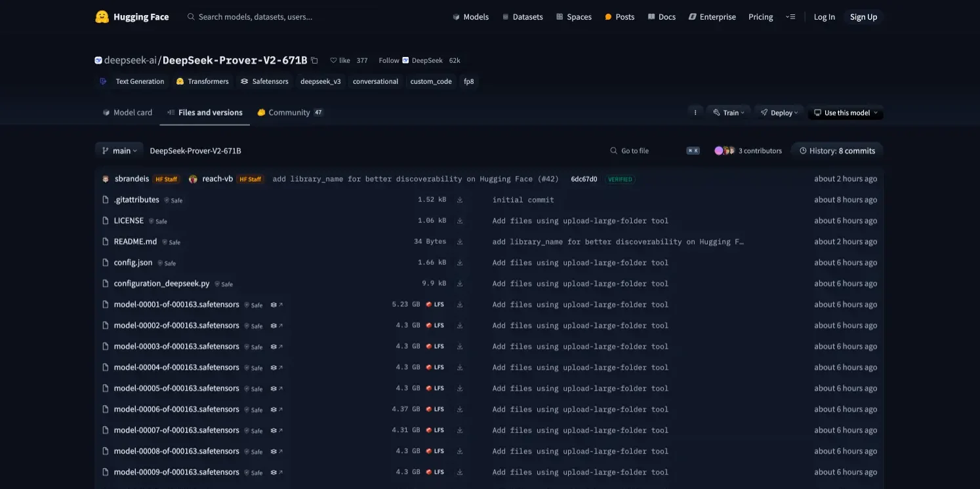The image size is (980, 489).
Task: Open the main branch dropdown
Action: pos(119,151)
